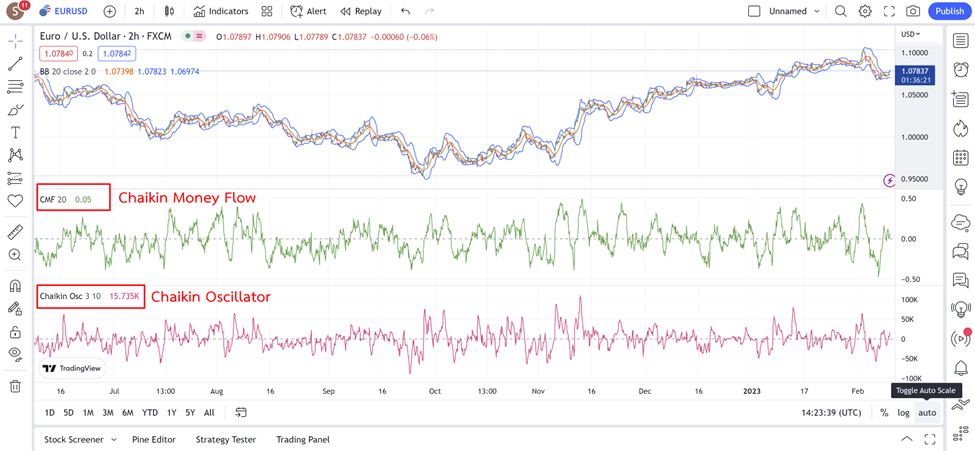Toggle auto scale
Image resolution: width=975 pixels, height=451 pixels.
[927, 412]
